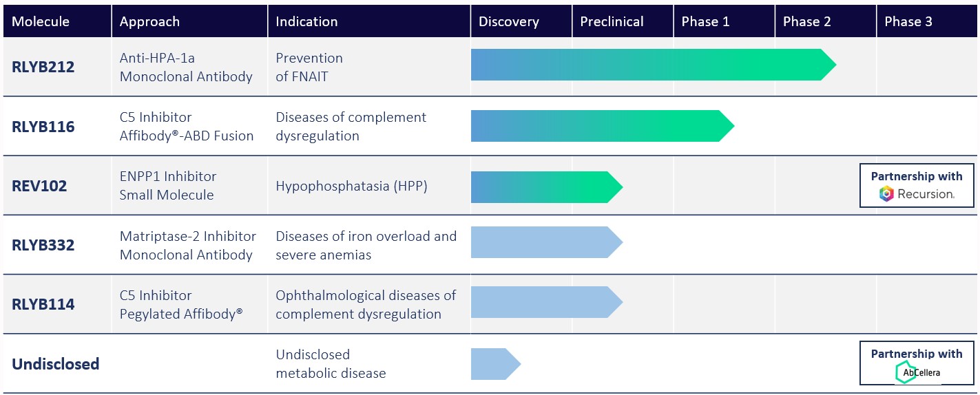Screen dimensions: 980x395
Task: Click the AbCellera hexagon logo icon
Action: pyautogui.click(x=903, y=372)
